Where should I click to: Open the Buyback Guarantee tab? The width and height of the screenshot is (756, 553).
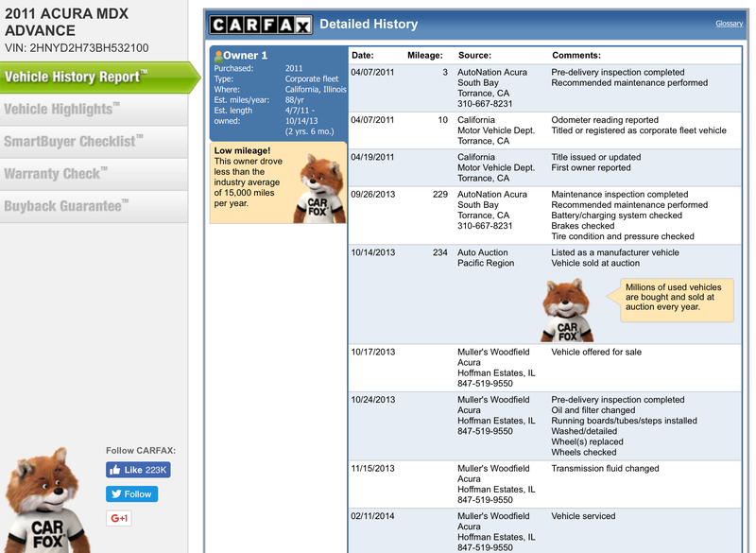[x=94, y=206]
